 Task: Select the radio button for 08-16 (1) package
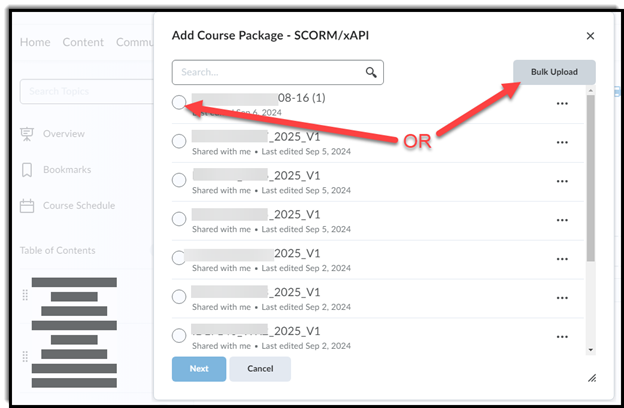179,102
